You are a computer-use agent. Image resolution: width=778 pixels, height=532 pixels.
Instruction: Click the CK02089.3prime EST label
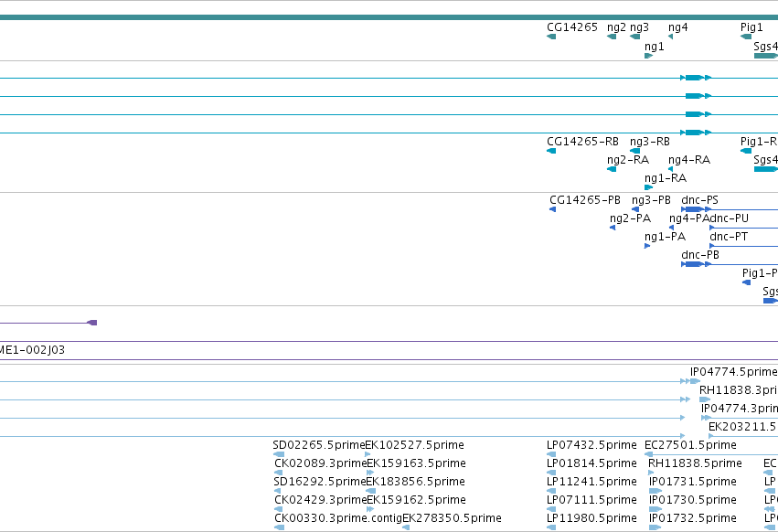320,463
